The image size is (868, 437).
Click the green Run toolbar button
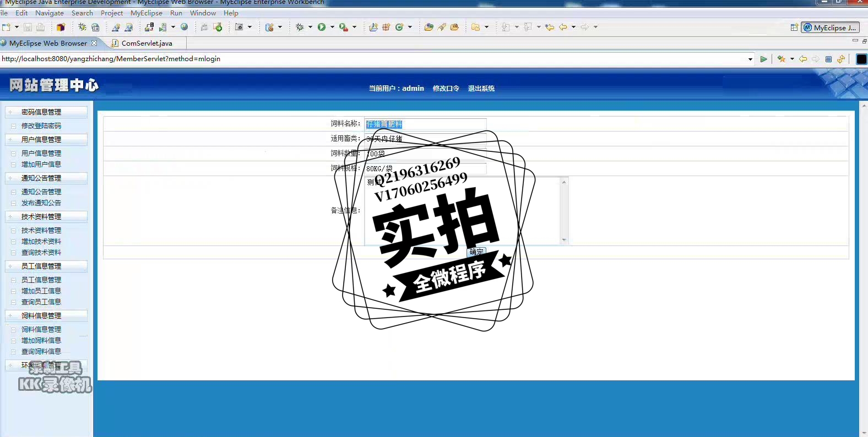pyautogui.click(x=322, y=27)
